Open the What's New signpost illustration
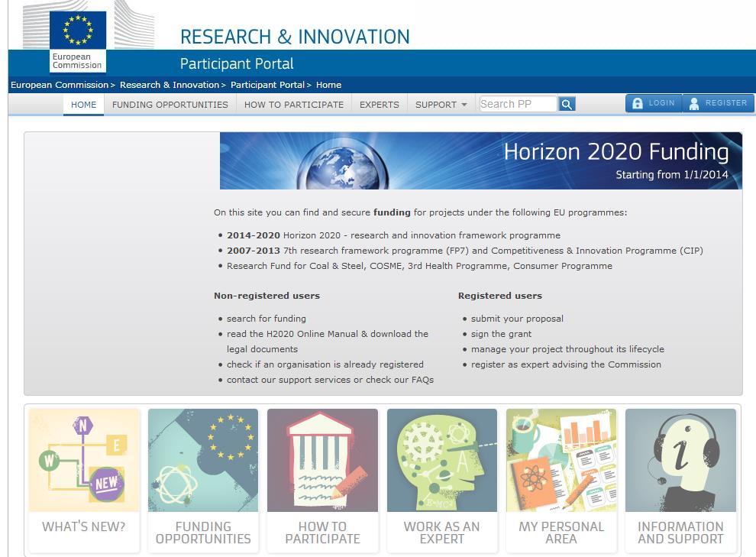 (84, 460)
